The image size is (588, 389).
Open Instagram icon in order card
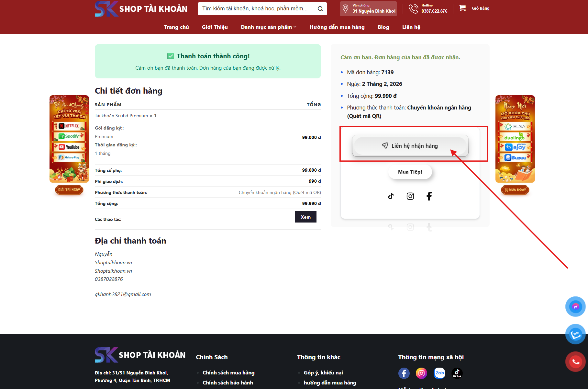(410, 196)
